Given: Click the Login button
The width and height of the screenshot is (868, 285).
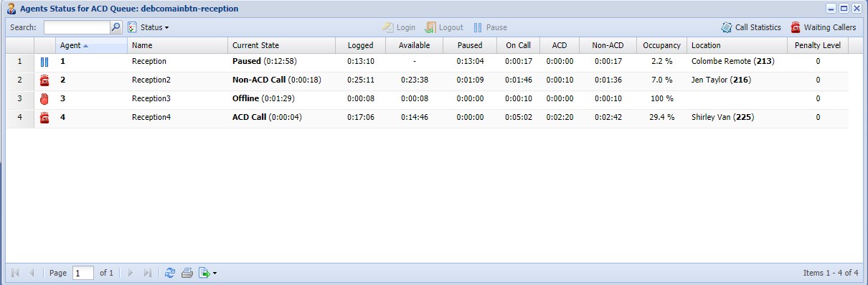Looking at the screenshot, I should click(400, 27).
